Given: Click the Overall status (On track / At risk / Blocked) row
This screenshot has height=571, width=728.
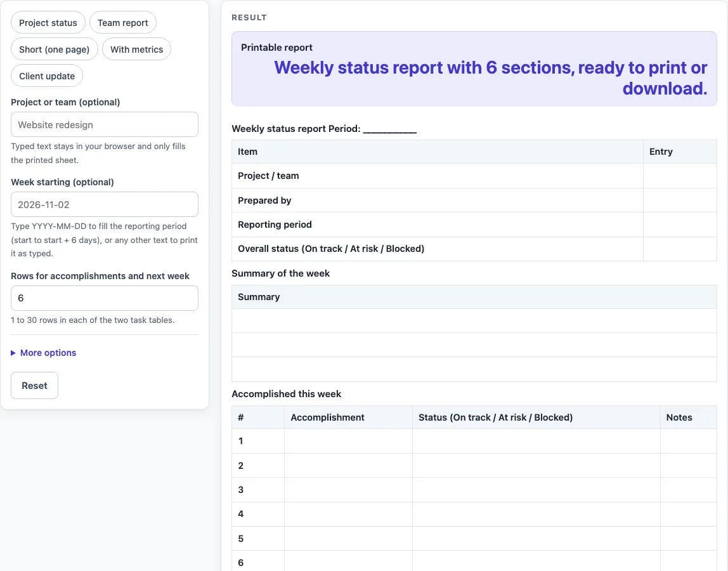Looking at the screenshot, I should (x=474, y=249).
